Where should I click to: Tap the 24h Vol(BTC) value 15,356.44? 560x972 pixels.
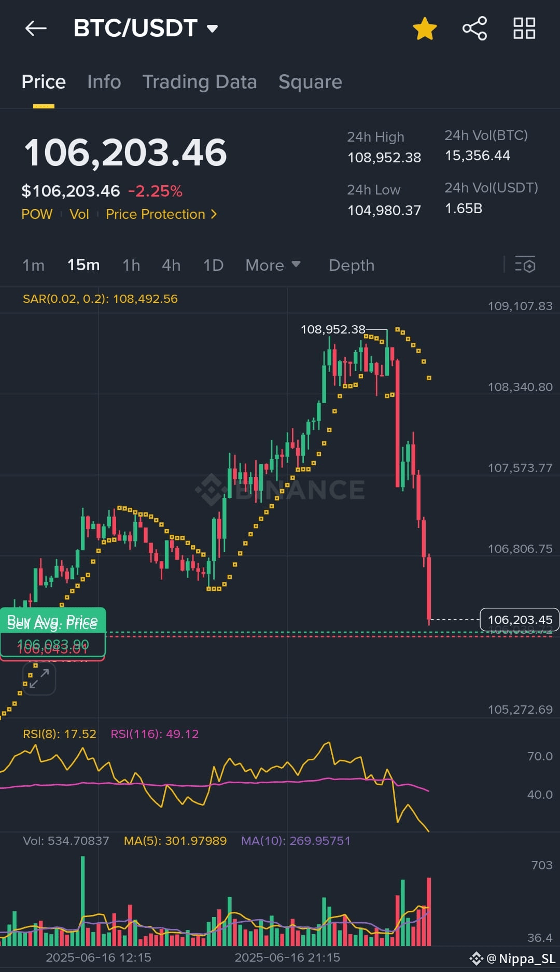point(478,156)
